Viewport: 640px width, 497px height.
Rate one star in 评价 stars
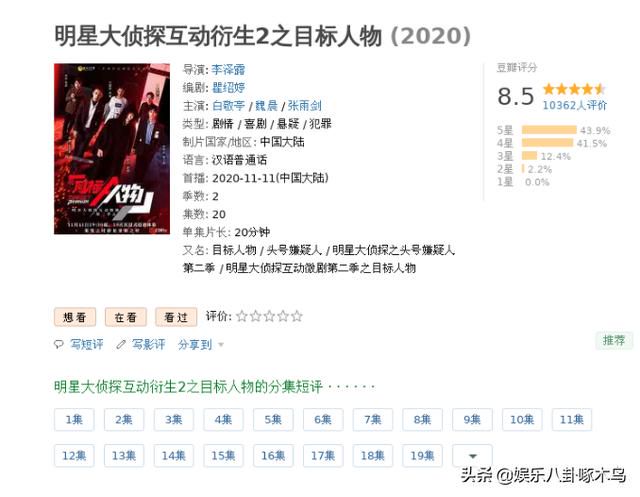click(242, 316)
